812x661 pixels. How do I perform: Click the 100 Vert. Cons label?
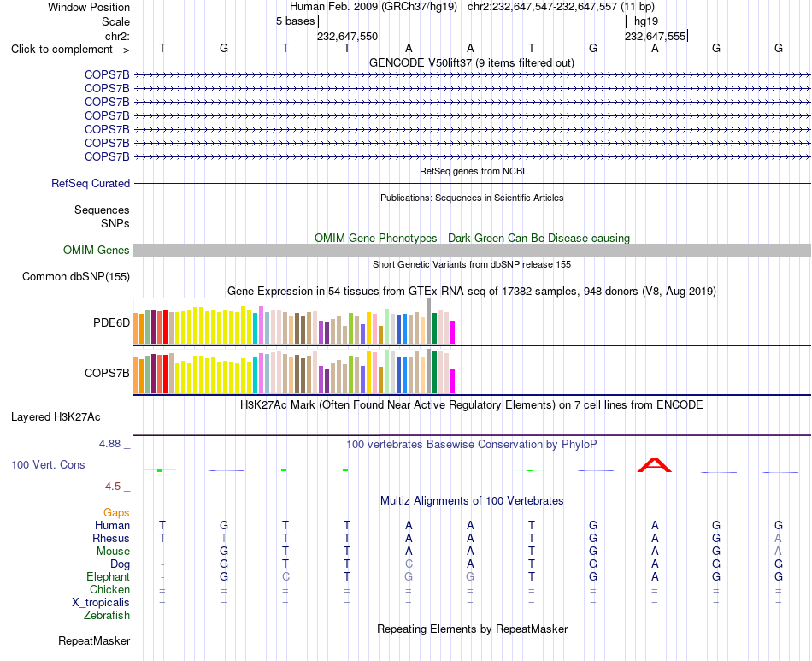point(48,464)
